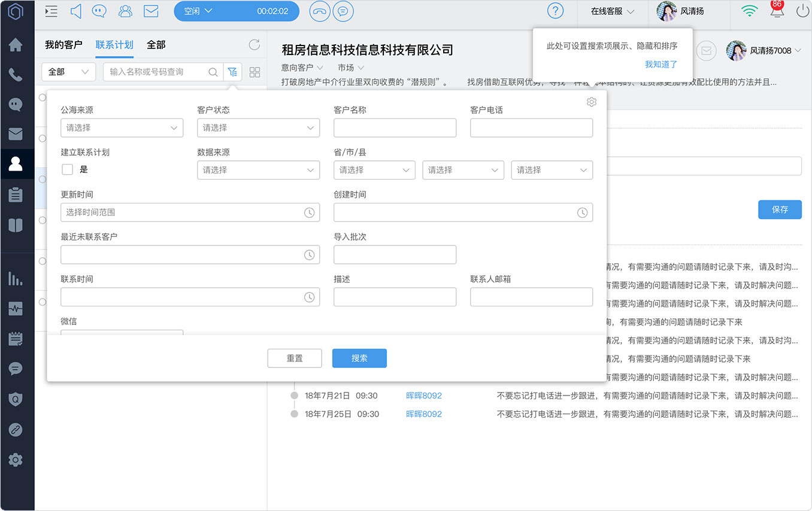This screenshot has height=511, width=812.
Task: Open search settings gear in filter panel
Action: (592, 102)
